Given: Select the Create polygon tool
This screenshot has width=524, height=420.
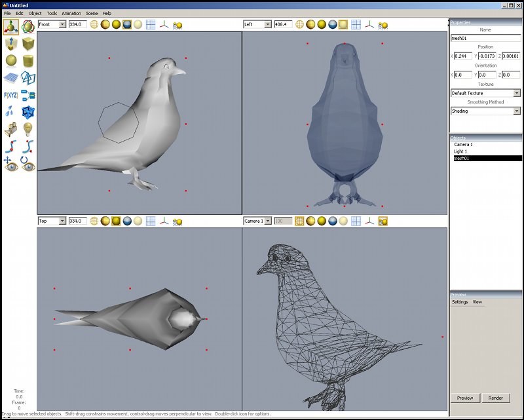Looking at the screenshot, I should click(x=28, y=78).
